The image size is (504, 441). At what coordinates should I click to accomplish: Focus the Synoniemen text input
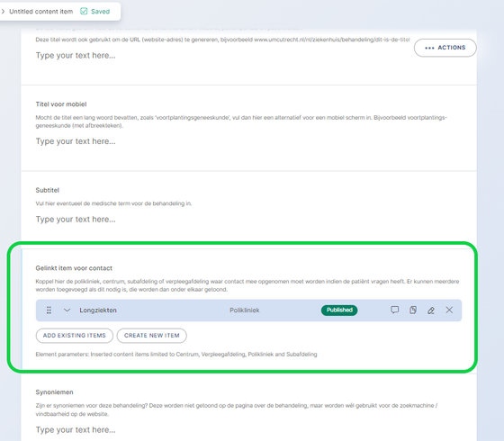pos(248,430)
